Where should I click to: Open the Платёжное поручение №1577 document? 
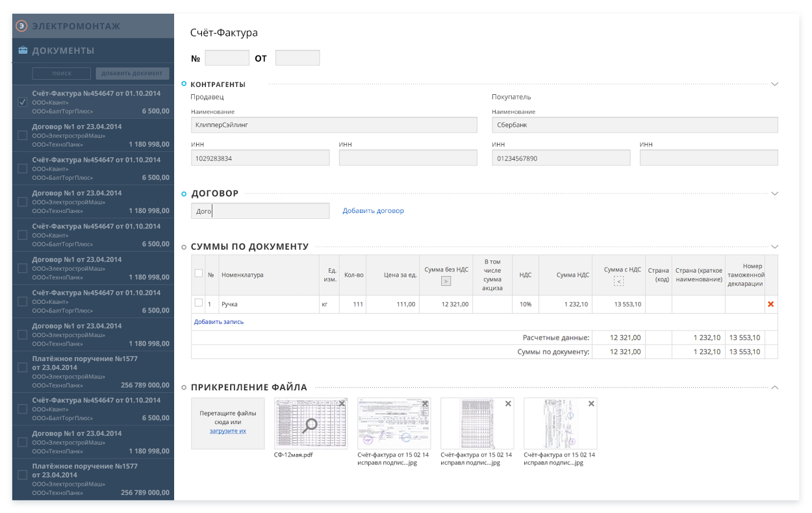pyautogui.click(x=84, y=363)
